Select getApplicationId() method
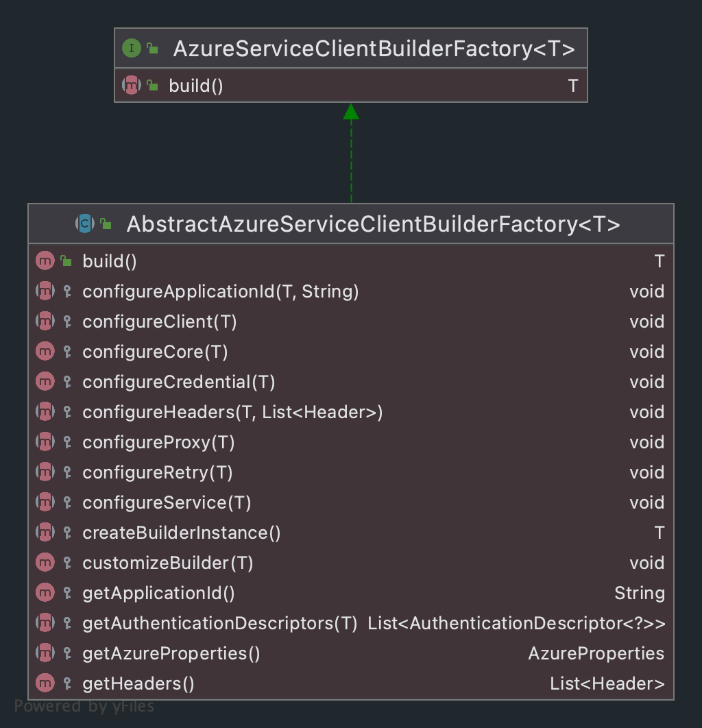Image resolution: width=702 pixels, height=728 pixels. 158,594
